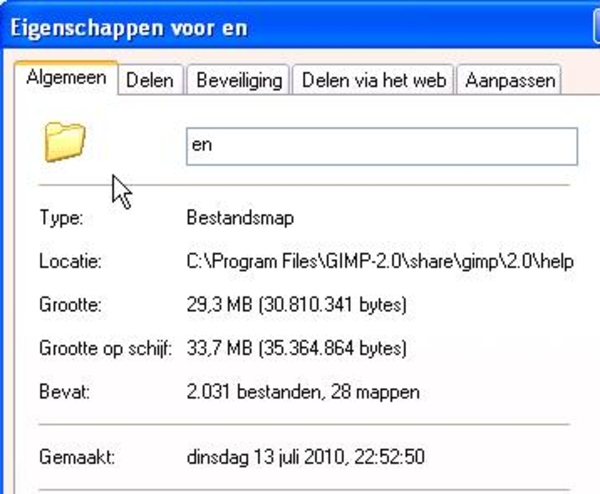Switch to the Algemeen tab
600x494 pixels.
pos(66,79)
